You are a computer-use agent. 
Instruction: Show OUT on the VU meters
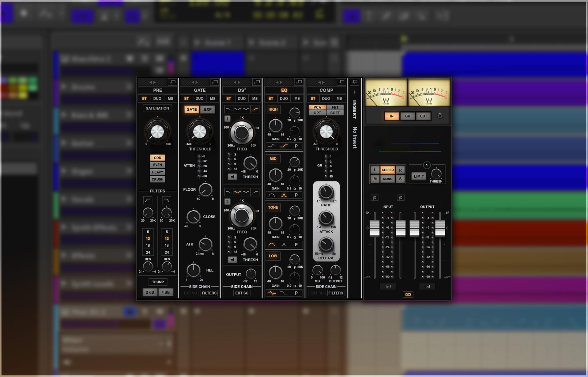[x=424, y=116]
